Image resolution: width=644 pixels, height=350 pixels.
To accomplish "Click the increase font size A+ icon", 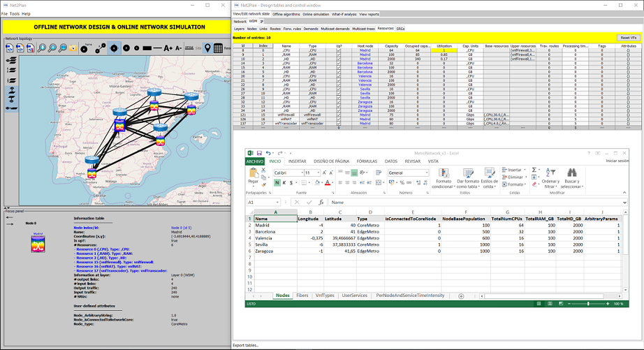I will 168,48.
